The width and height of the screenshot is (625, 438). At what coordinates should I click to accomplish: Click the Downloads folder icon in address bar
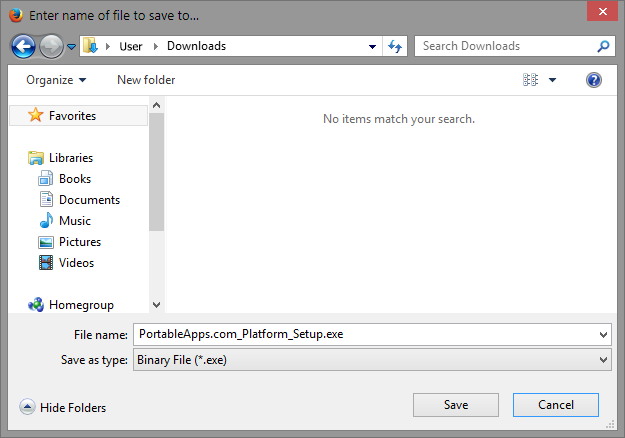point(90,46)
